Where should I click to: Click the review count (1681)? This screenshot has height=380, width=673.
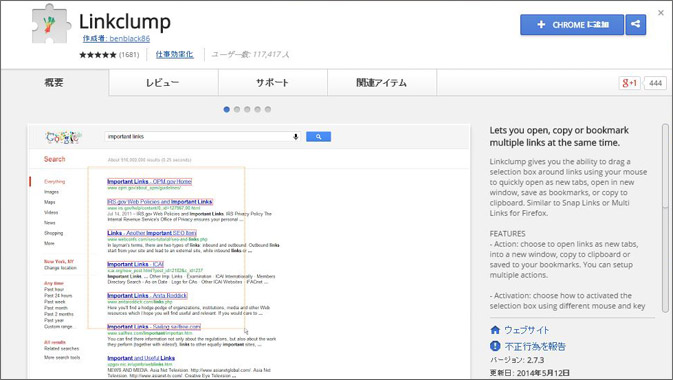[x=129, y=55]
